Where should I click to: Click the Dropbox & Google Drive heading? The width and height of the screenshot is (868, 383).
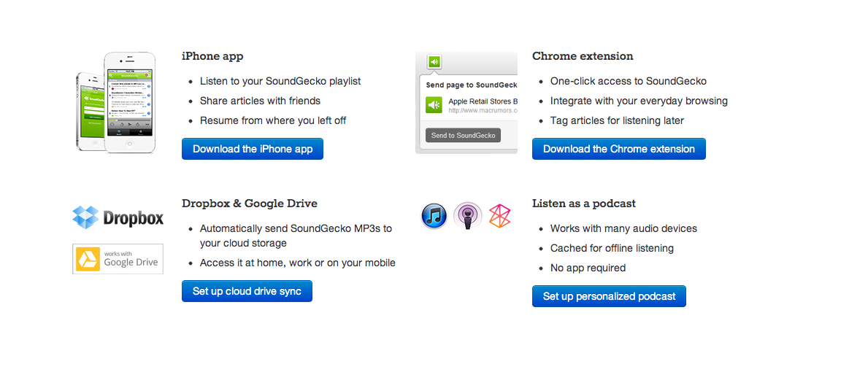[249, 204]
